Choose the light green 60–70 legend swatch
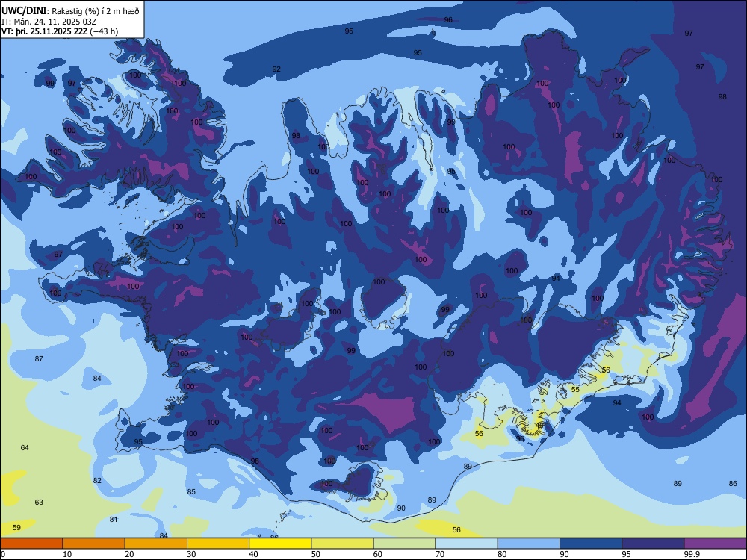This screenshot has width=747, height=560. tap(404, 544)
